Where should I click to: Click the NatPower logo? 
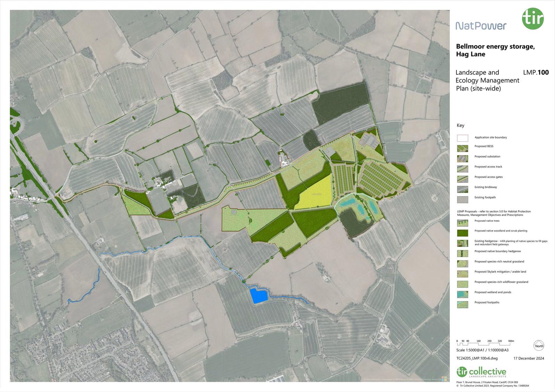(x=481, y=26)
